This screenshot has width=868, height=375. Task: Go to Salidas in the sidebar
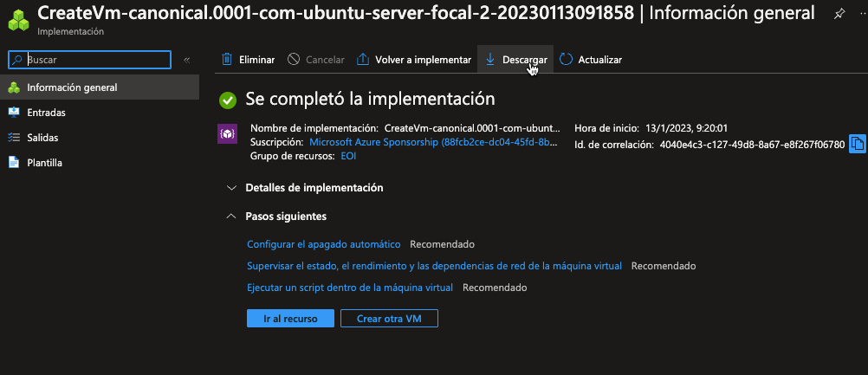pos(42,138)
